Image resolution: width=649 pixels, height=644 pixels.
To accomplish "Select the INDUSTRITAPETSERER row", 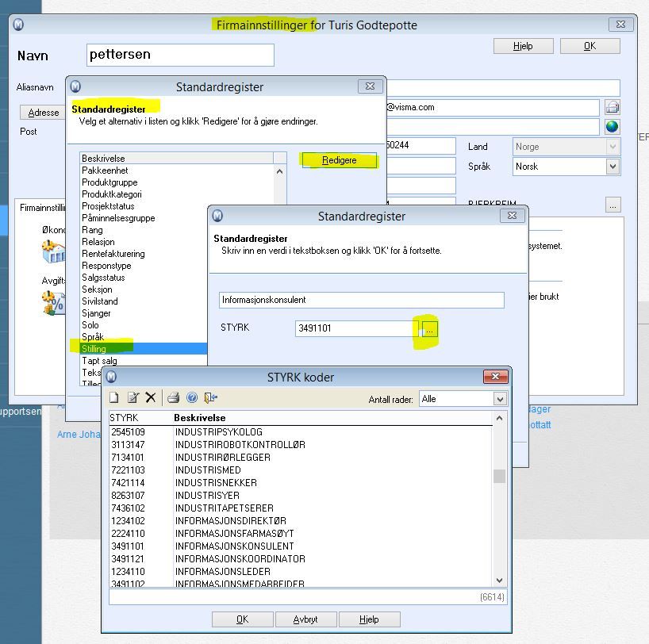I will tap(301, 508).
